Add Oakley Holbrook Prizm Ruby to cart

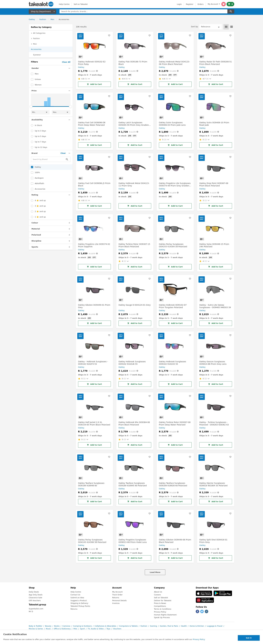[x=94, y=84]
